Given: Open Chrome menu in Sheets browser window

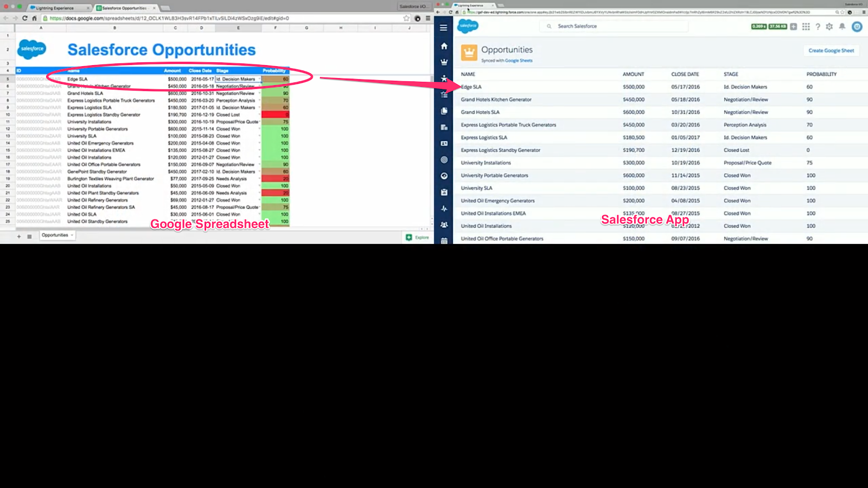Looking at the screenshot, I should pyautogui.click(x=428, y=18).
